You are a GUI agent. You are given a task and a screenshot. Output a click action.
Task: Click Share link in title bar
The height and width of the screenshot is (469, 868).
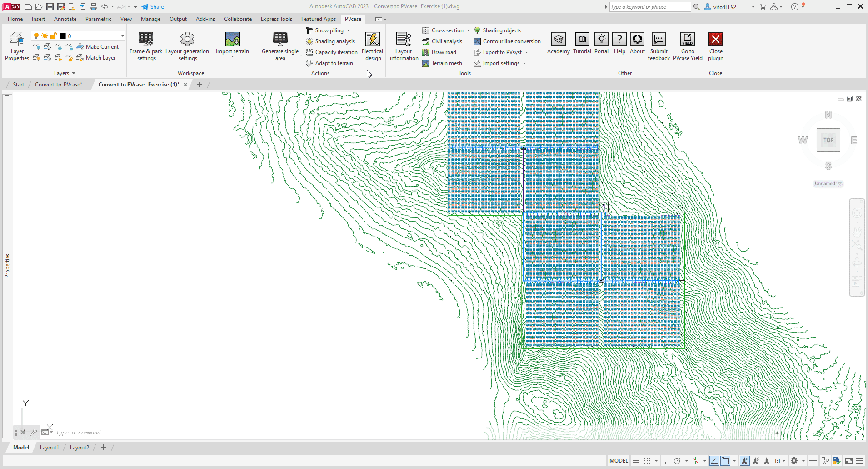tap(153, 7)
